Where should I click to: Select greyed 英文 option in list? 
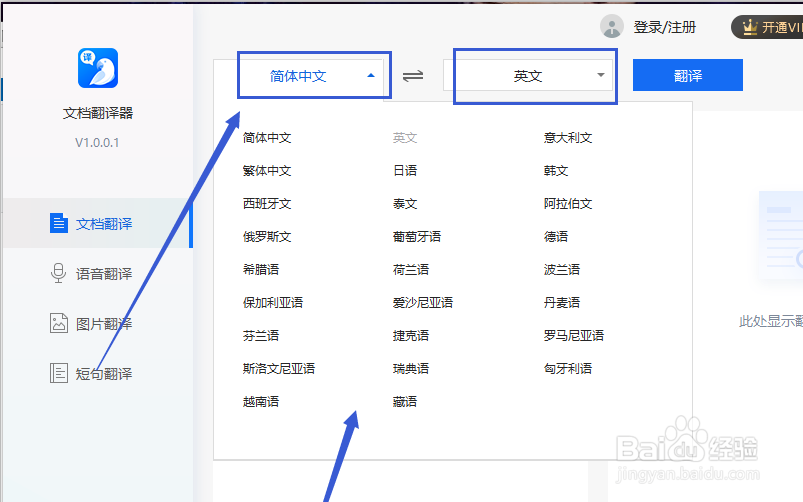(405, 138)
